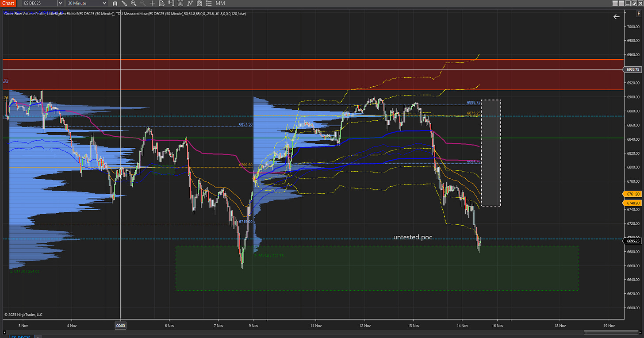The width and height of the screenshot is (644, 338).
Task: Select the ES DEC25 bottom tab
Action: (21, 336)
